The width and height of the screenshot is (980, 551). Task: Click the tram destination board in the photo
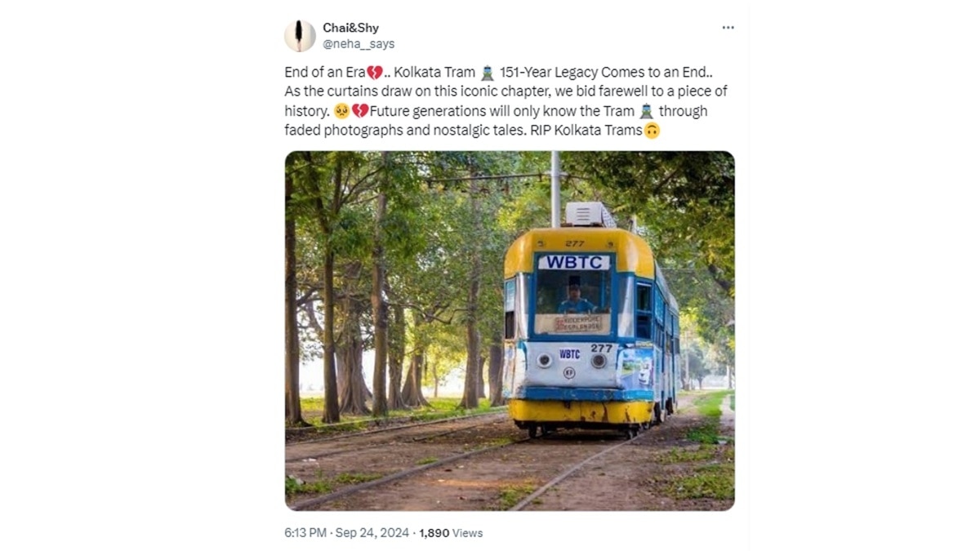click(578, 323)
